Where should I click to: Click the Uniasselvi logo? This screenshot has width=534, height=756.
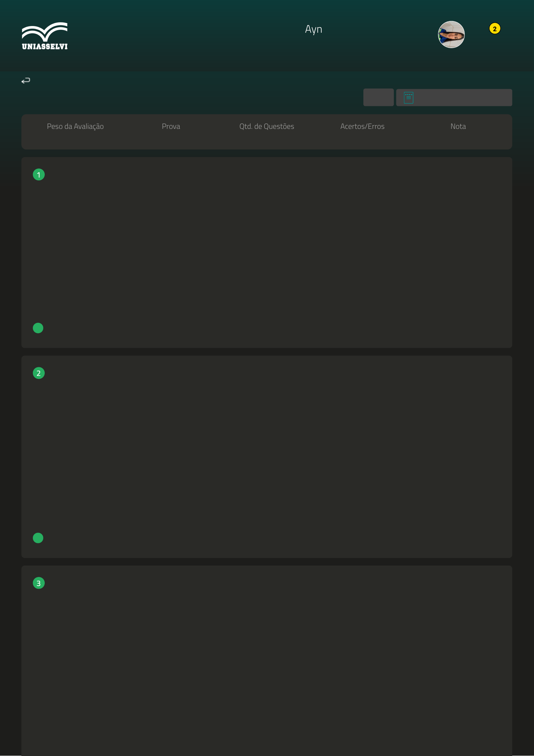tap(44, 36)
